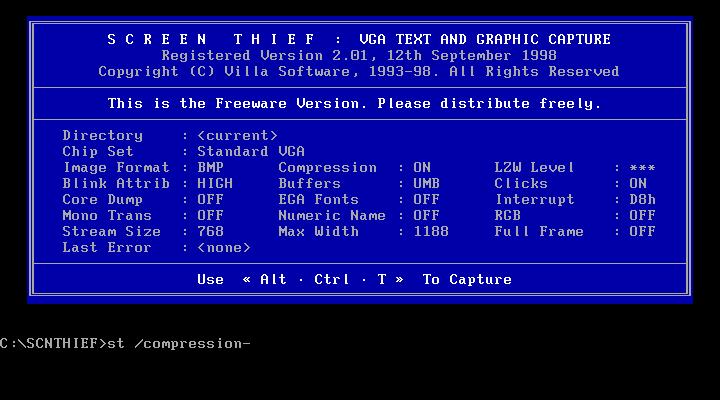This screenshot has width=720, height=400.
Task: Click the "S C R E E N T H I E F" title text
Action: (x=211, y=39)
